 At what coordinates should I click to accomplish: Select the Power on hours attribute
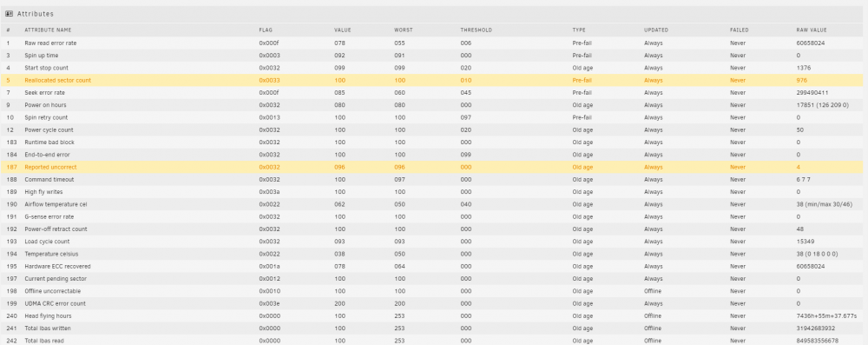click(45, 105)
